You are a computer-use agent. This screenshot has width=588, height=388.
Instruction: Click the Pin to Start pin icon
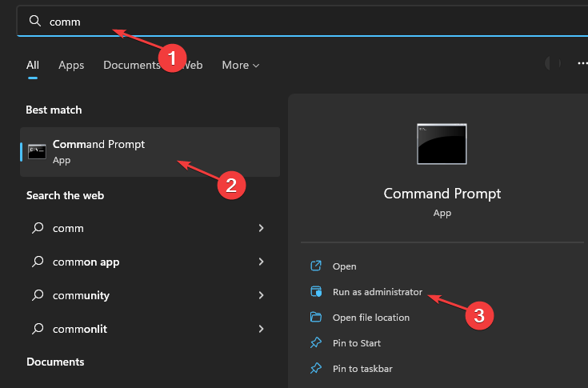(x=316, y=342)
